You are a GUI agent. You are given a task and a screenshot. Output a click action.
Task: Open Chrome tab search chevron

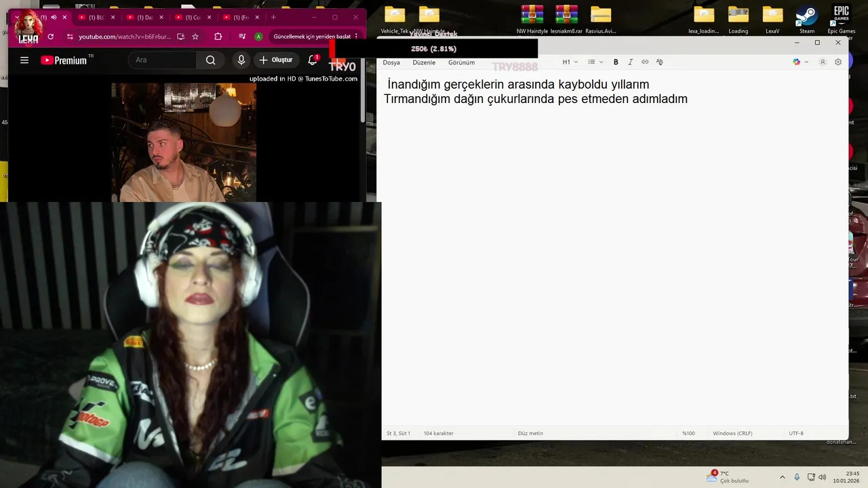(x=17, y=17)
